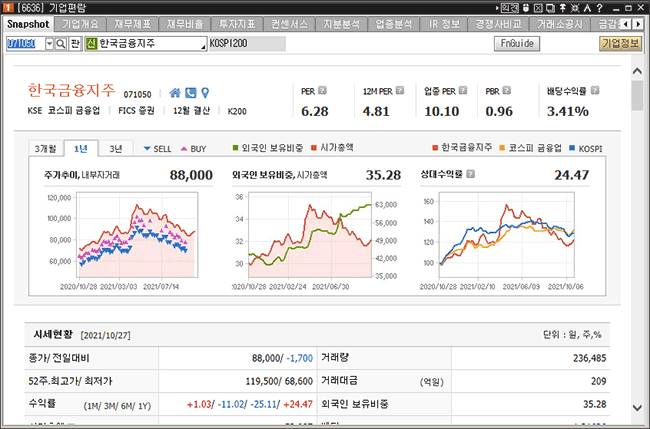650x429 pixels.
Task: Click the 상대수익률 relative return chart
Action: point(507,235)
